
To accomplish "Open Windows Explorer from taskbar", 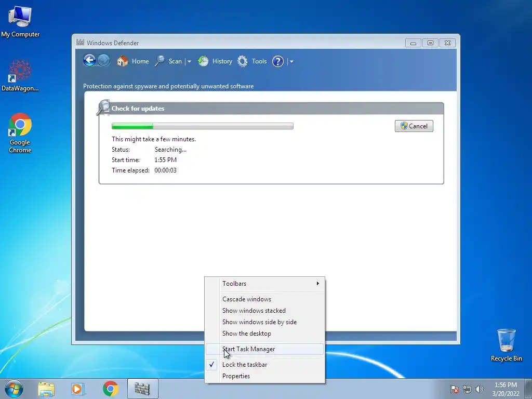I will click(46, 389).
